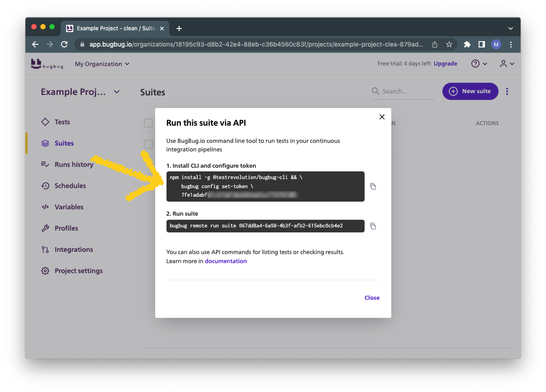
Task: Open the Chrome profile avatar M
Action: pyautogui.click(x=496, y=45)
